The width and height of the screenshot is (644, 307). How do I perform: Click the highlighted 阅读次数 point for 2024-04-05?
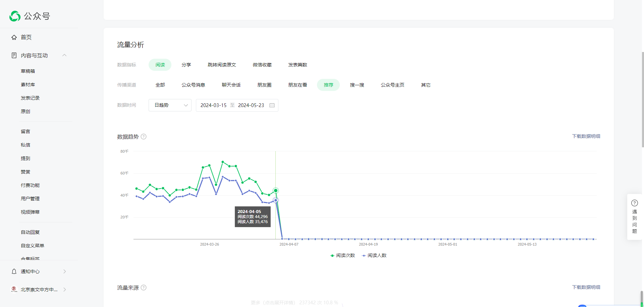276,191
